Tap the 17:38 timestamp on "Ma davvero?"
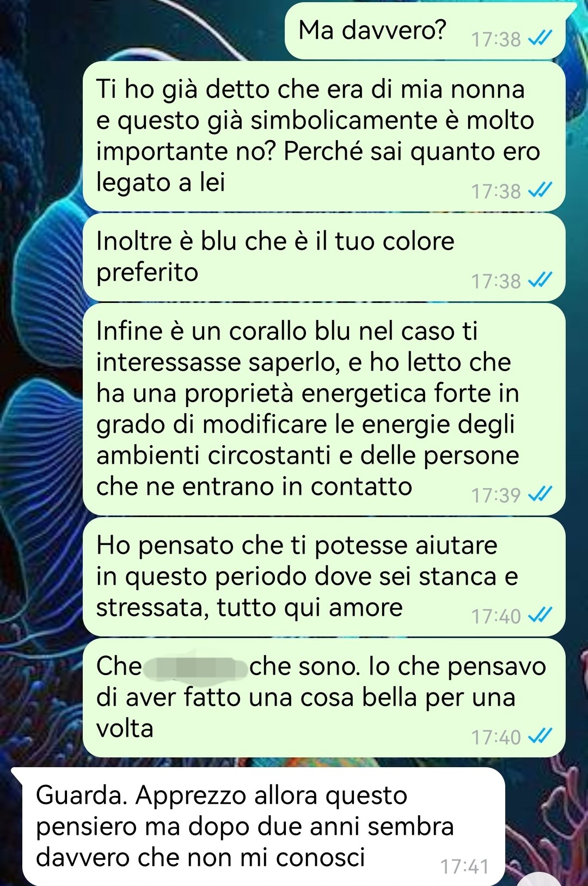This screenshot has height=886, width=588. (x=496, y=39)
